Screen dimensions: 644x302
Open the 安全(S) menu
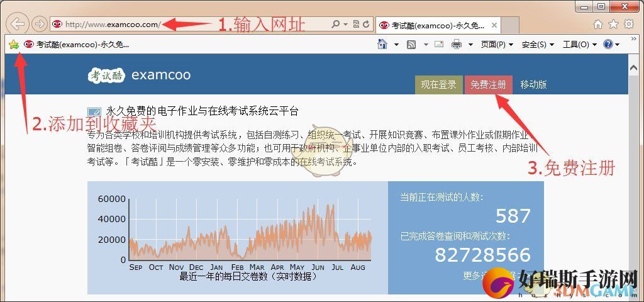pyautogui.click(x=538, y=45)
